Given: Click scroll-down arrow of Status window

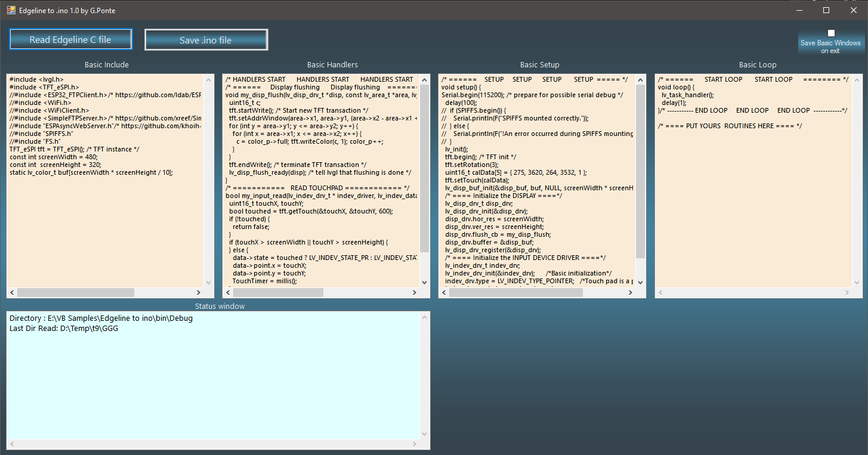Looking at the screenshot, I should [424, 434].
